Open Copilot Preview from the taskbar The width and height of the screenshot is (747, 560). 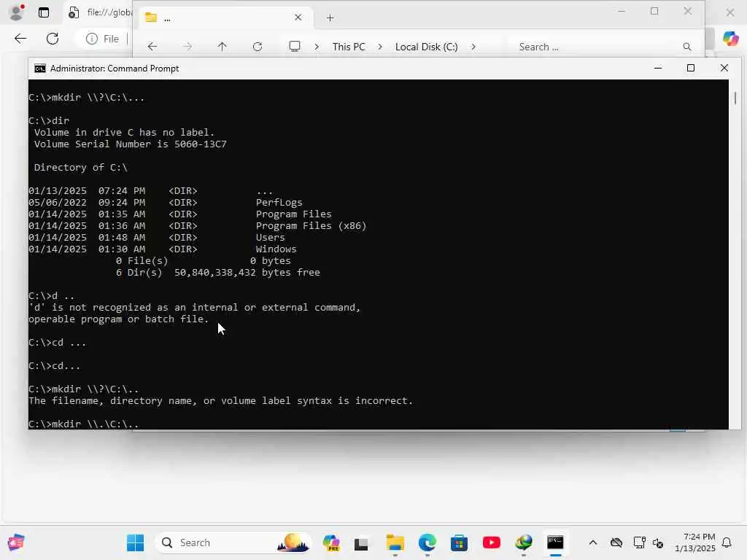[331, 542]
